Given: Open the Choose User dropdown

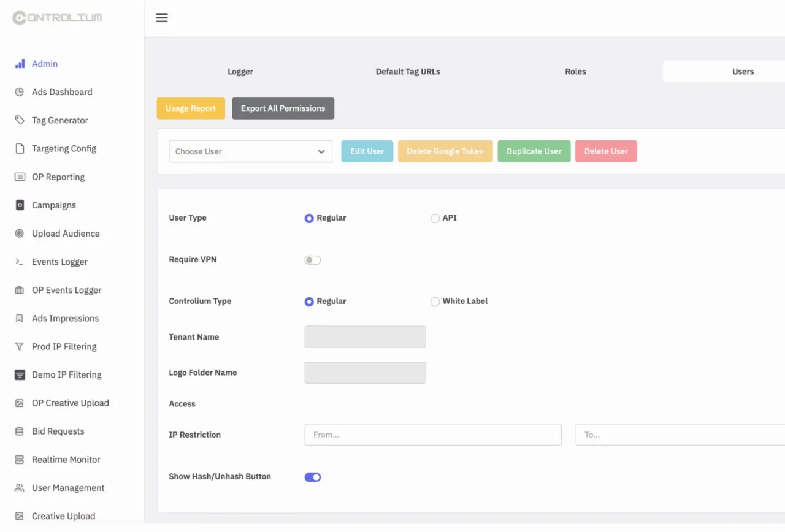Looking at the screenshot, I should [250, 151].
